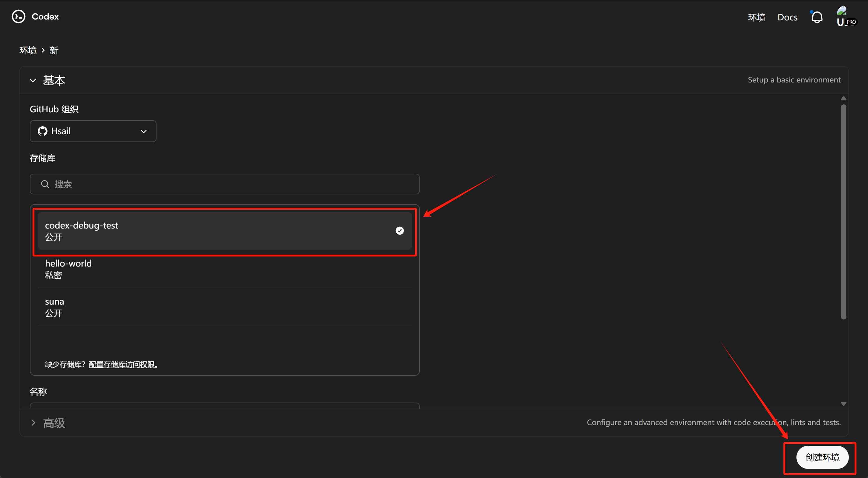Open Docs in the top navigation
This screenshot has width=868, height=478.
coord(787,17)
